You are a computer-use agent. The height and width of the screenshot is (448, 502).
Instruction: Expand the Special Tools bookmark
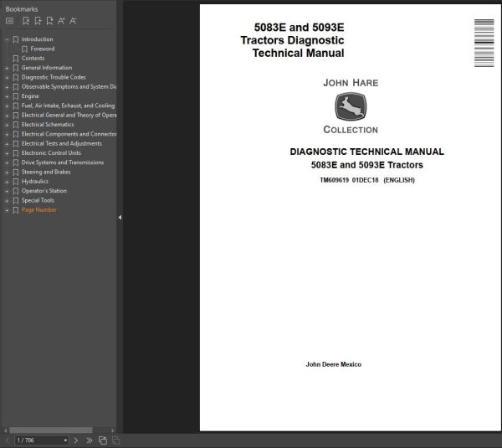(x=7, y=201)
